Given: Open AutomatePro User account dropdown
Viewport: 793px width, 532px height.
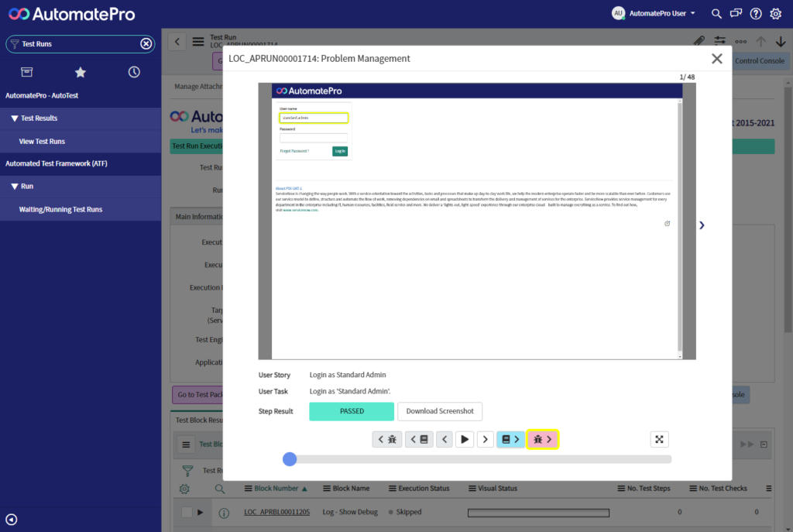Looking at the screenshot, I should [x=654, y=13].
